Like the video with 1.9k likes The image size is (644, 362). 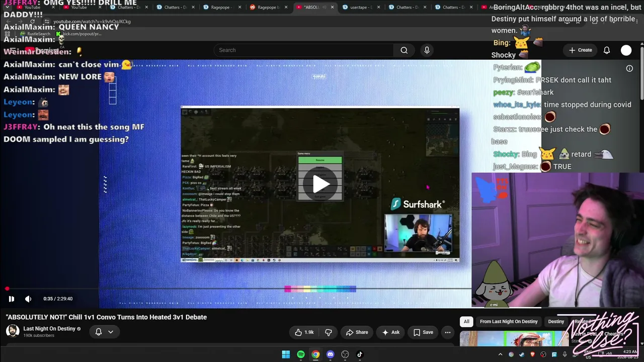tap(304, 332)
